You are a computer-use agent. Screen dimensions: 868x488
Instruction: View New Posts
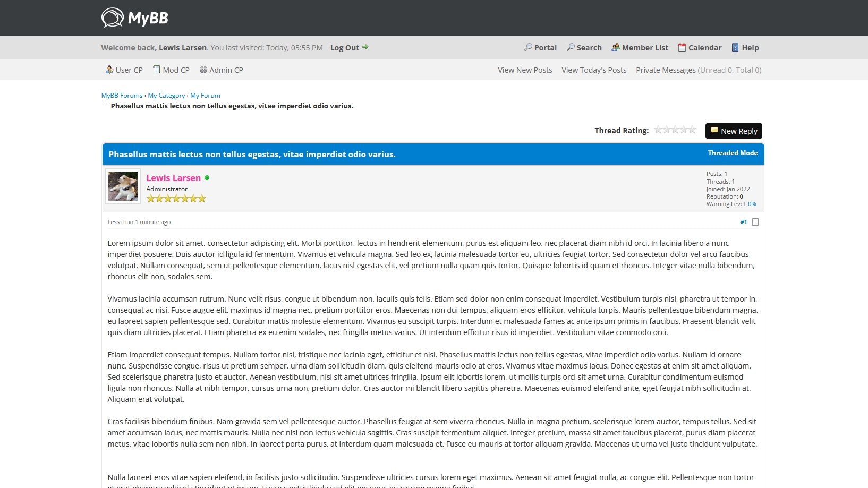(525, 70)
